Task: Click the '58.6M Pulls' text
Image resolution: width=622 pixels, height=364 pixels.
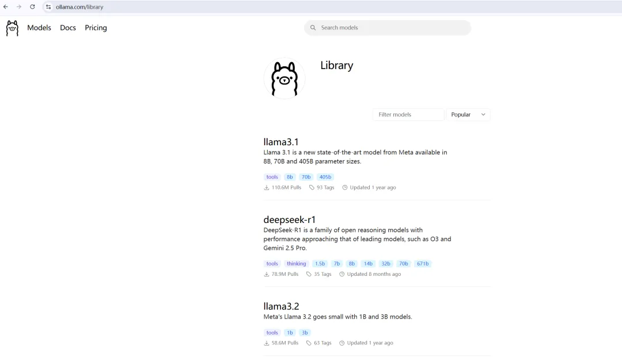Action: 285,343
